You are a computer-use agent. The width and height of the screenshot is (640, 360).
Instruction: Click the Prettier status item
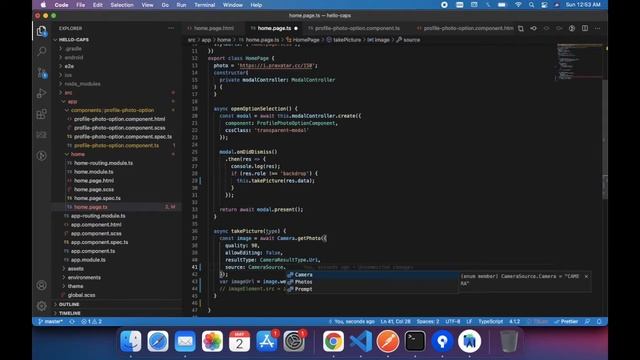[x=566, y=322]
